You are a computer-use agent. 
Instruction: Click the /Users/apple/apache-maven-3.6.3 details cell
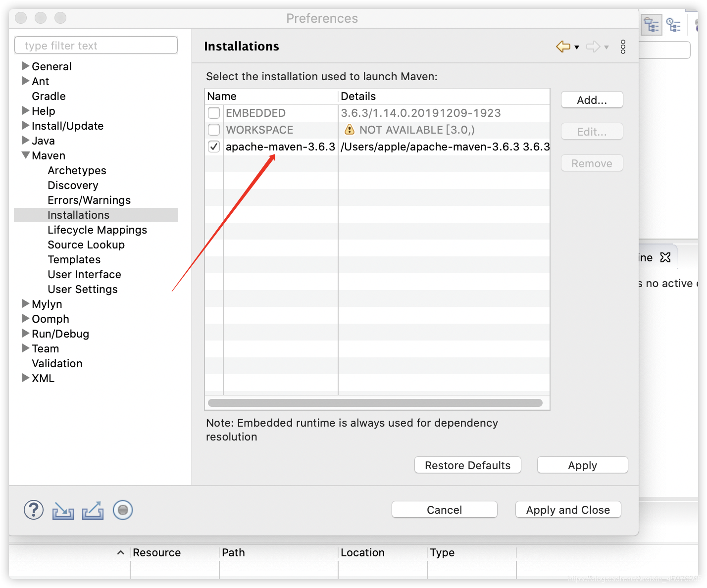[444, 147]
